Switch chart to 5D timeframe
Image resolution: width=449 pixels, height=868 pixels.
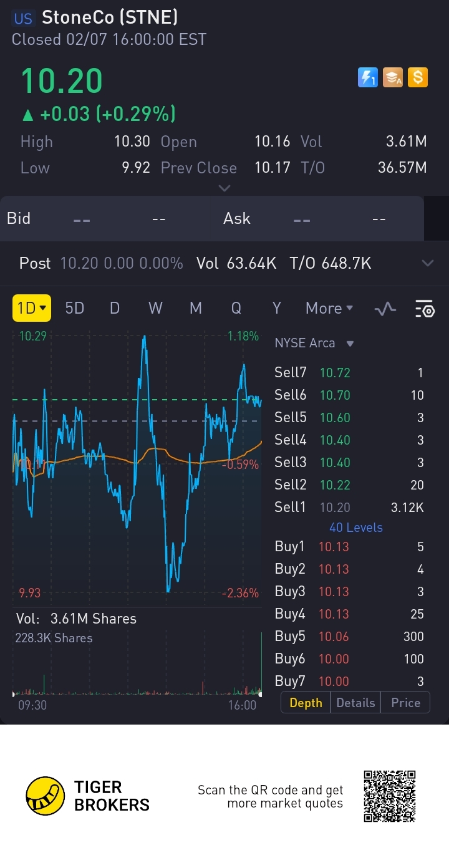(x=74, y=308)
